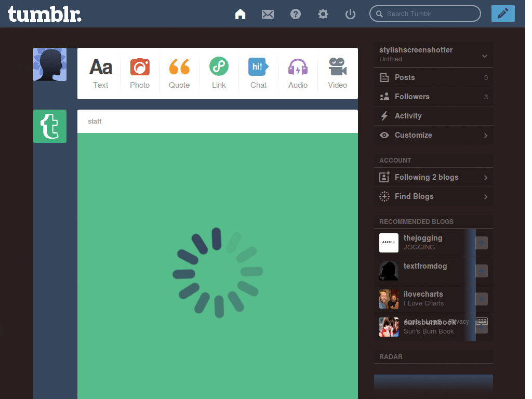532x399 pixels.
Task: Click thejogging blog avatar
Action: (389, 243)
